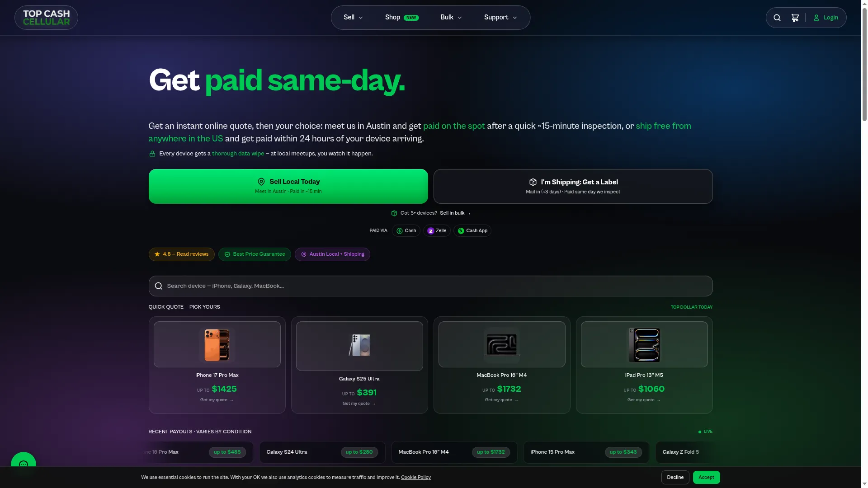Open the shopping cart icon
Viewport: 868px width, 488px height.
point(795,18)
